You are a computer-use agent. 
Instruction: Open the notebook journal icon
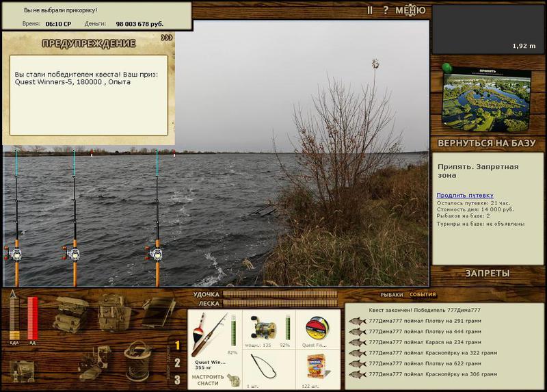point(159,312)
